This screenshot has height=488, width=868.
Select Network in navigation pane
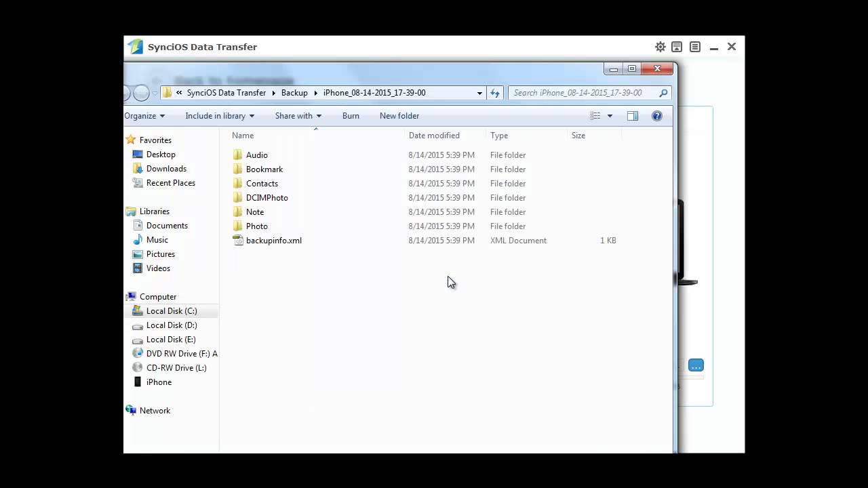tap(155, 411)
